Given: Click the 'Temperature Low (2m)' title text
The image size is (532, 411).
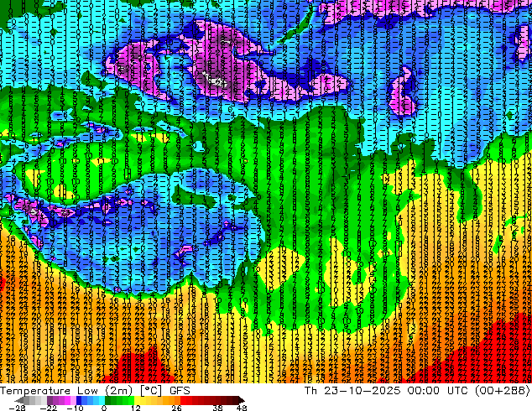Looking at the screenshot, I should [65, 391].
